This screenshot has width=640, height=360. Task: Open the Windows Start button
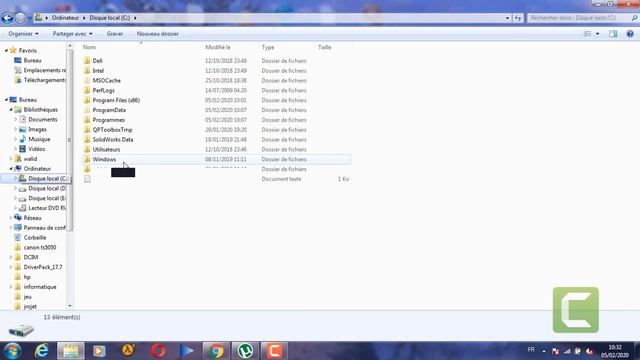coord(12,351)
